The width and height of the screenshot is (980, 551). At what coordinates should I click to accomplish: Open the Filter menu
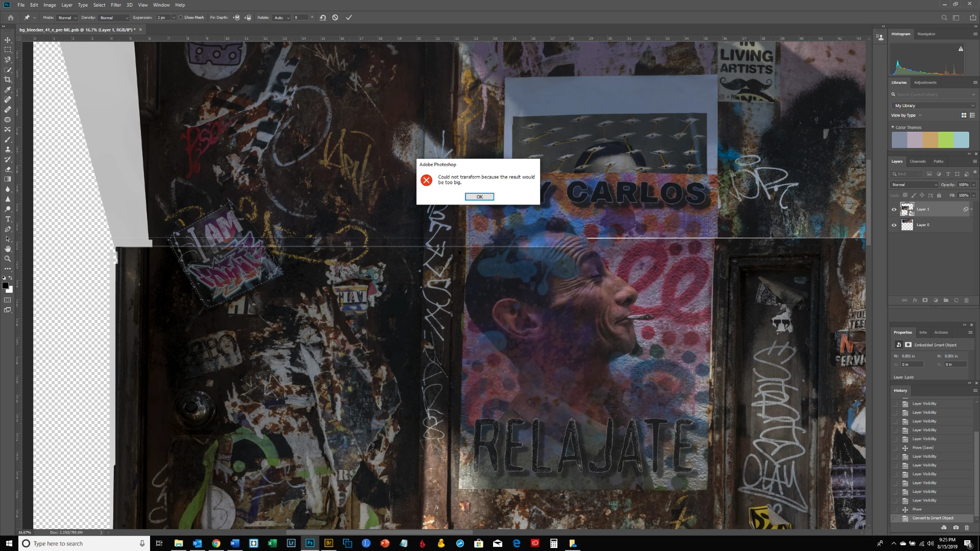click(x=116, y=5)
